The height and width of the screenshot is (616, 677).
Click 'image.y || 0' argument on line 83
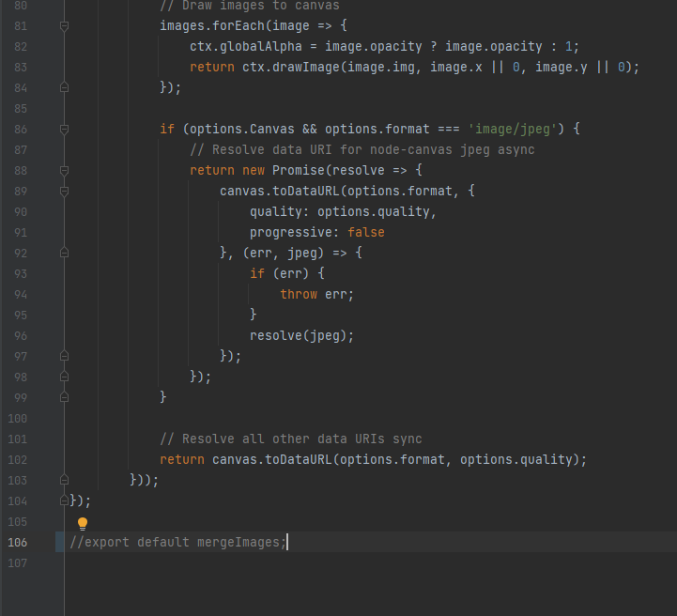(x=580, y=68)
